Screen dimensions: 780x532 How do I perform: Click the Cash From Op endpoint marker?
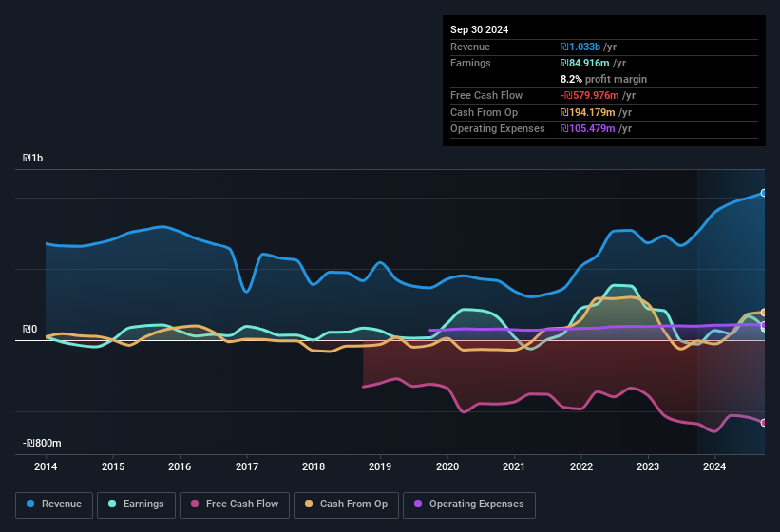pyautogui.click(x=764, y=313)
